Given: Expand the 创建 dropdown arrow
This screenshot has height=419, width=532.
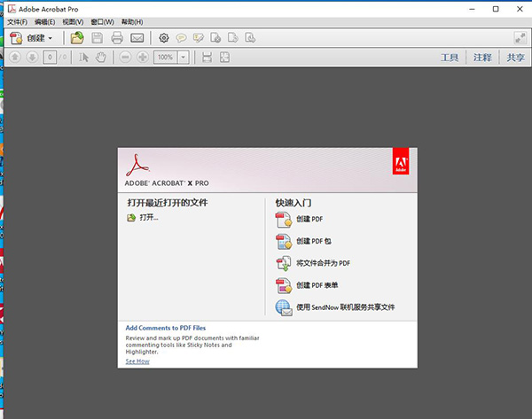Looking at the screenshot, I should click(x=51, y=38).
